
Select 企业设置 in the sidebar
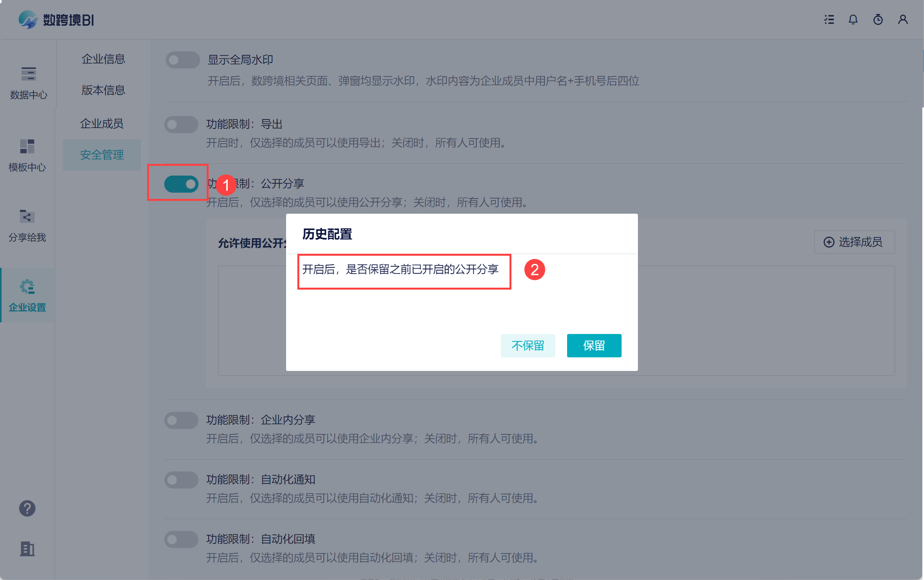[27, 295]
